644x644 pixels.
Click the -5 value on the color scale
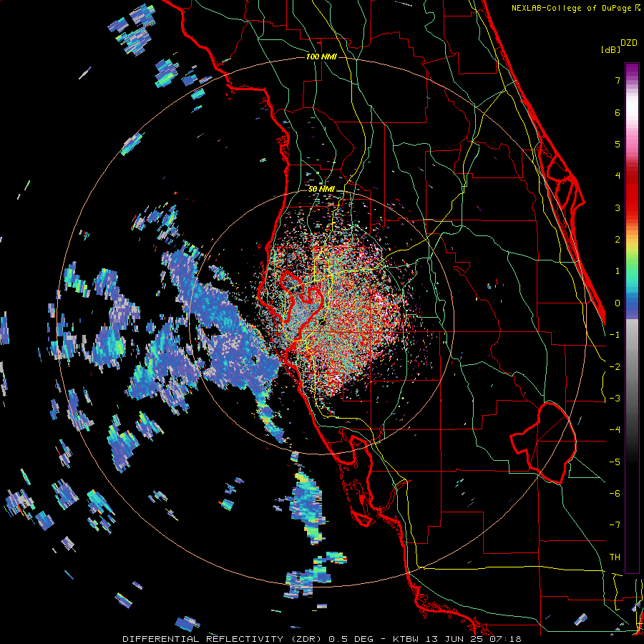[615, 462]
